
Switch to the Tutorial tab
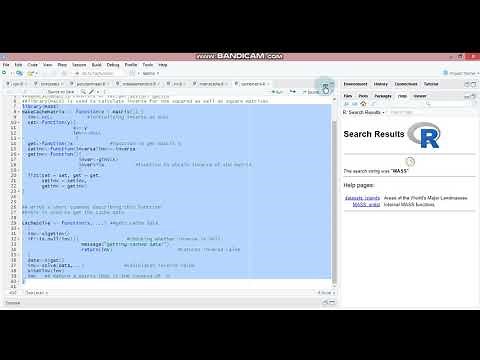(x=431, y=84)
